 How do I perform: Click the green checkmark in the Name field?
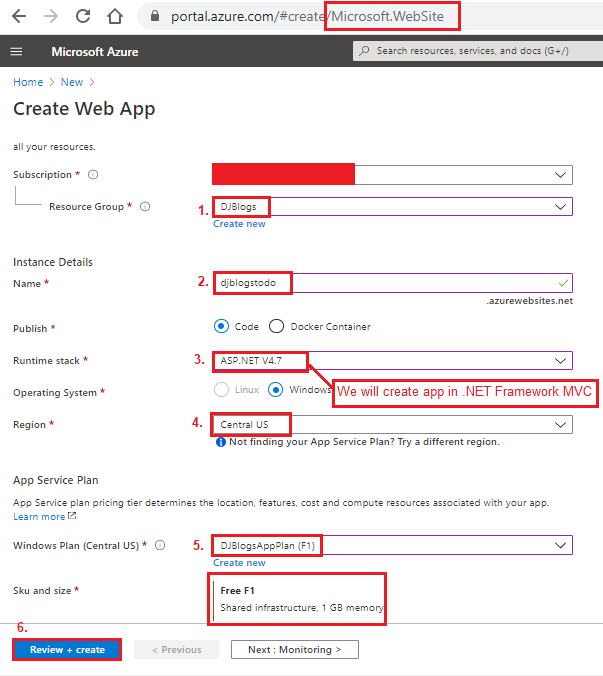pos(563,283)
